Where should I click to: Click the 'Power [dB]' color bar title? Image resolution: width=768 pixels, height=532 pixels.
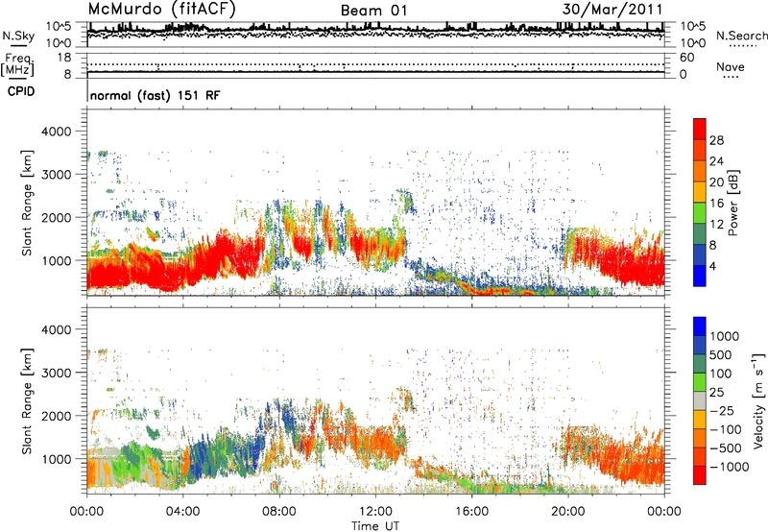(733, 203)
